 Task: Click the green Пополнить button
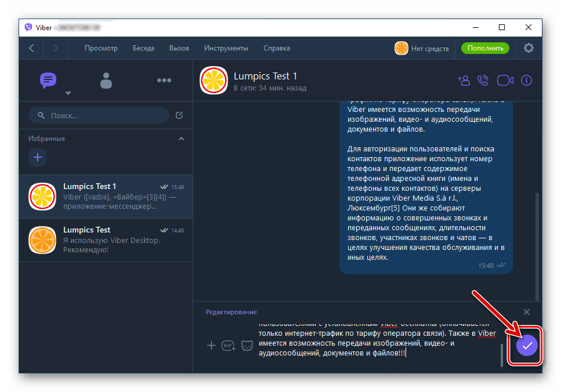coord(485,48)
